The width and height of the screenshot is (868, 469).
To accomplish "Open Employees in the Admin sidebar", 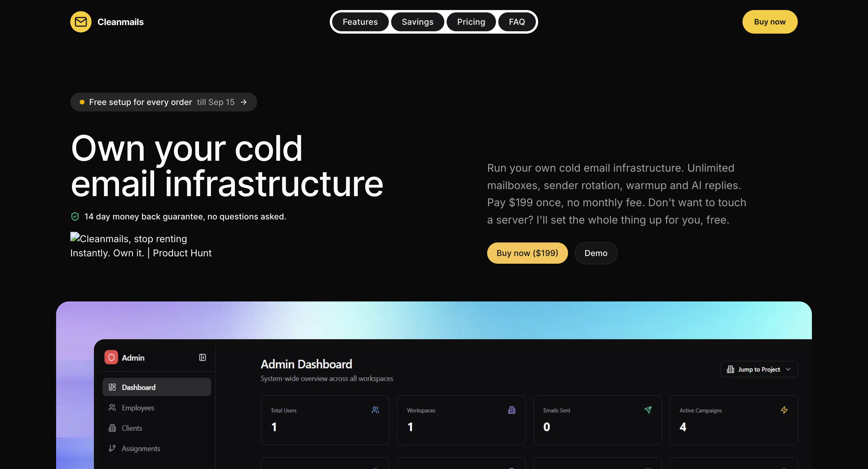I will tap(157, 408).
